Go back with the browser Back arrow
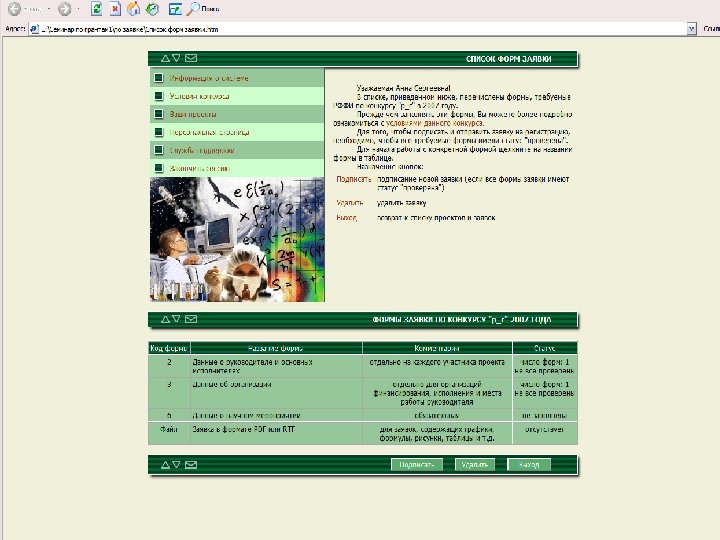720x540 pixels. click(15, 9)
